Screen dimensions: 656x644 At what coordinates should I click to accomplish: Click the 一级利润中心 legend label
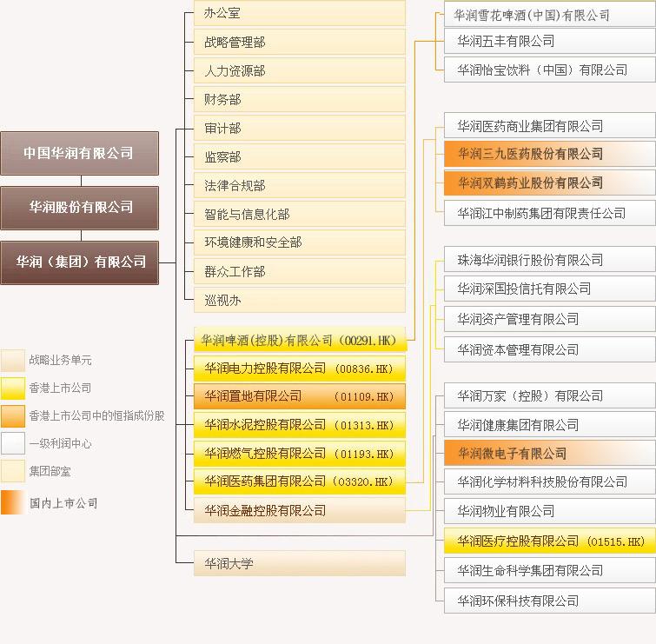coord(60,443)
